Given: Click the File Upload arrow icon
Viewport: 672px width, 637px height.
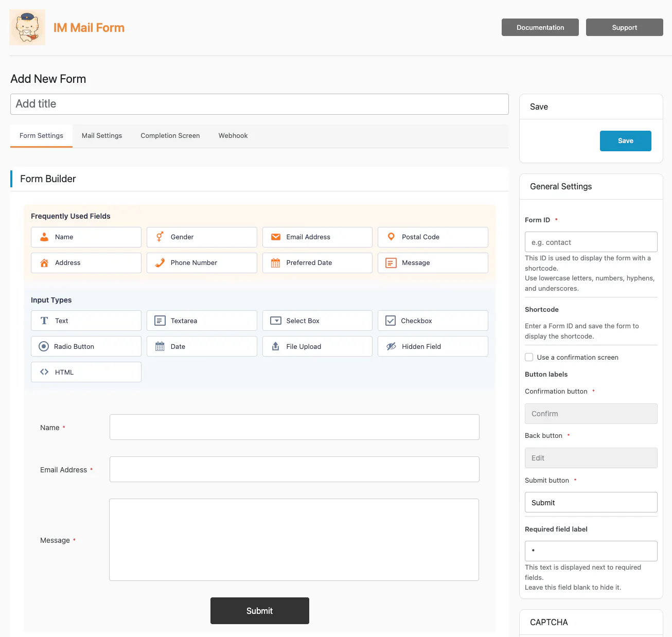Looking at the screenshot, I should 276,346.
